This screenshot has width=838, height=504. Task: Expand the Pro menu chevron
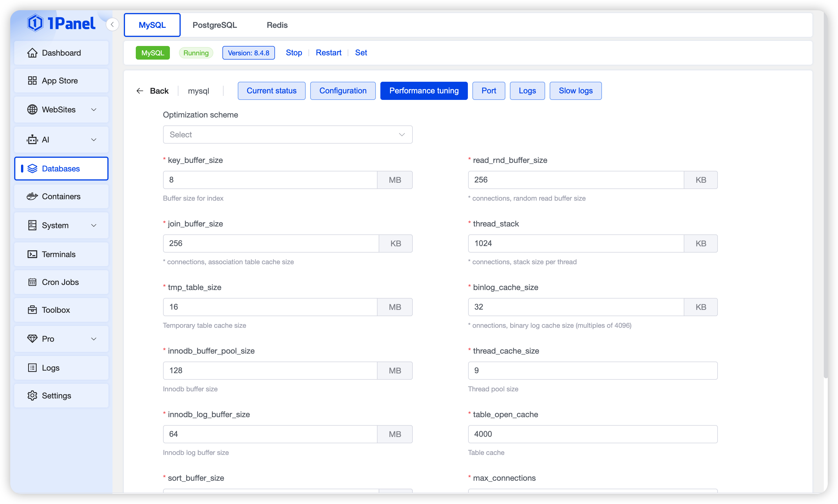click(94, 339)
